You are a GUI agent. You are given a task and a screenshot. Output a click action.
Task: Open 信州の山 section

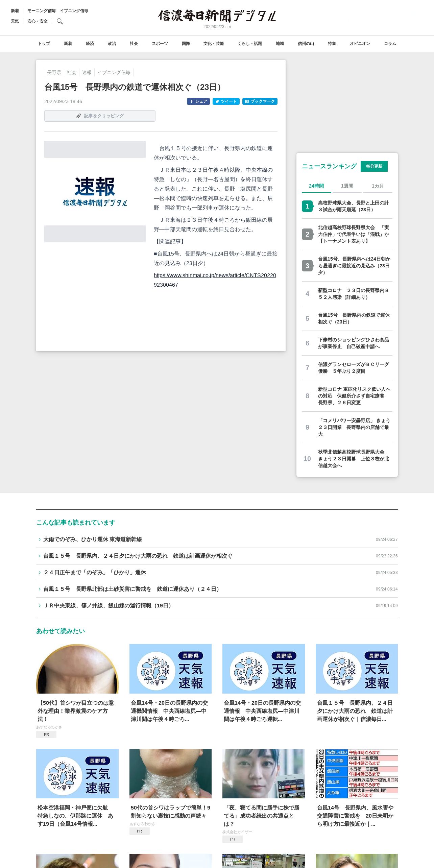point(306,44)
